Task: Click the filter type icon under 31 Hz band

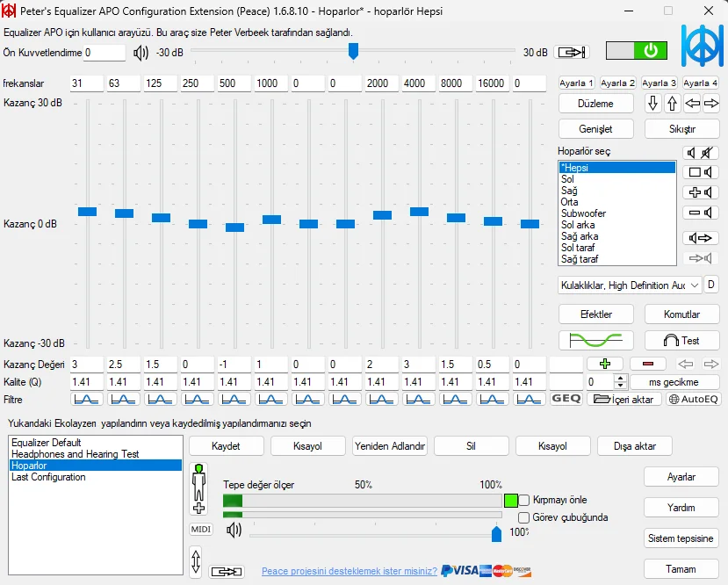Action: 87,399
